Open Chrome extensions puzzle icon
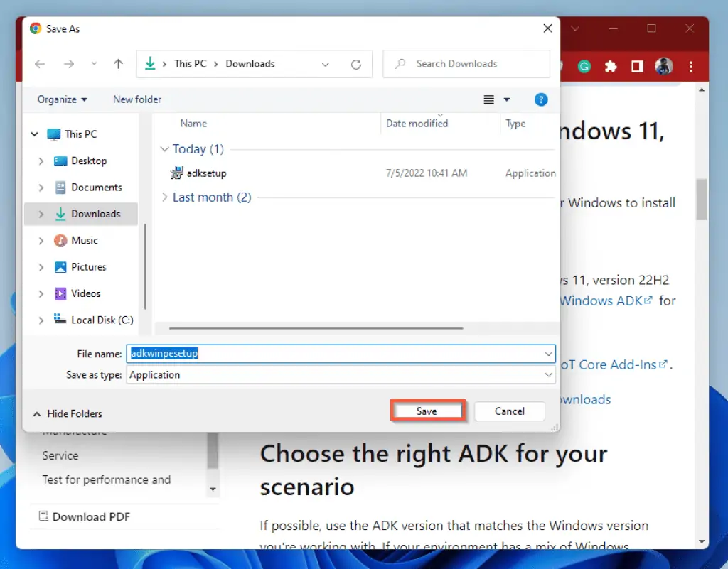The image size is (728, 569). tap(610, 66)
